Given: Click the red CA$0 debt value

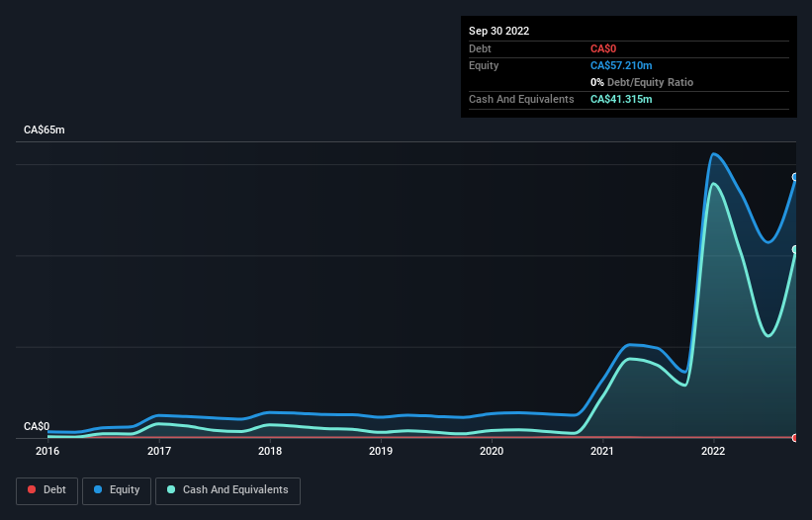Looking at the screenshot, I should (x=603, y=48).
